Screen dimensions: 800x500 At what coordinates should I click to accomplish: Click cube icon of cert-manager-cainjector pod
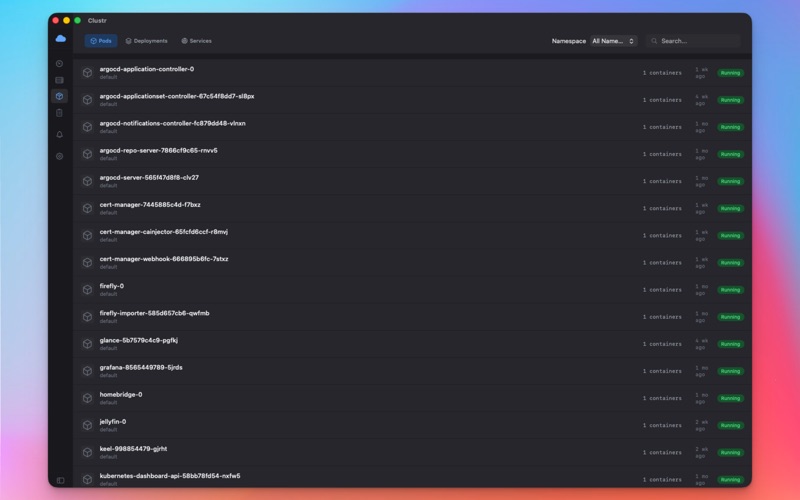click(87, 235)
